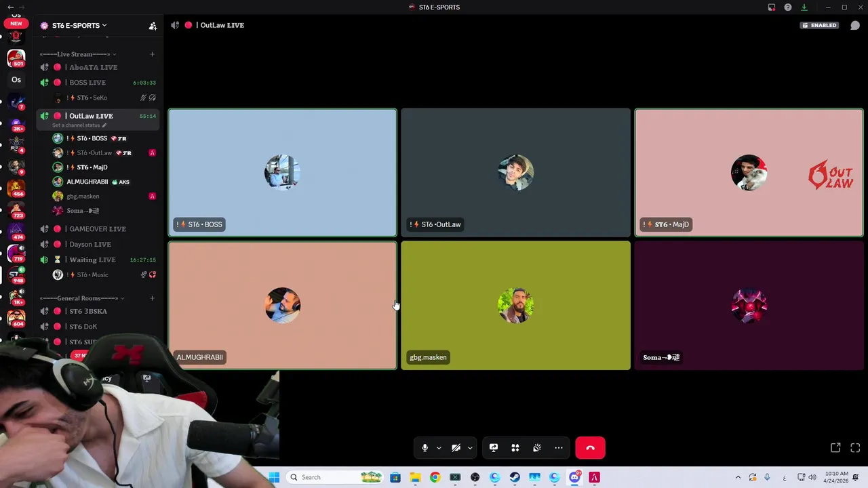Enter full screen mode
Viewport: 868px width, 488px height.
pos(855,448)
